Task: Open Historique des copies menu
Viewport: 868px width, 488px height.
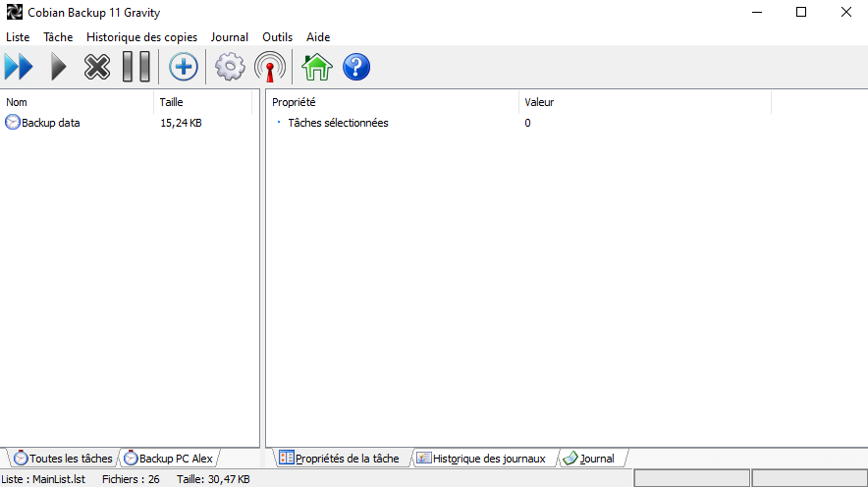Action: (x=141, y=37)
